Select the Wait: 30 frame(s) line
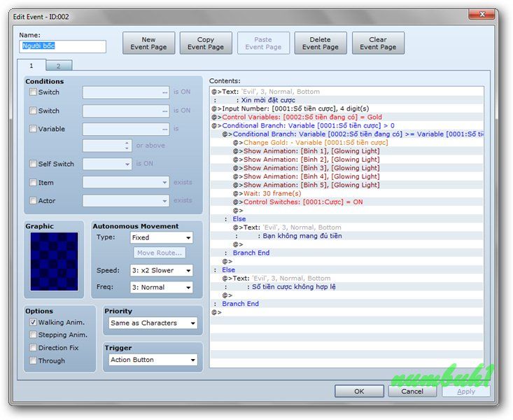 346,193
